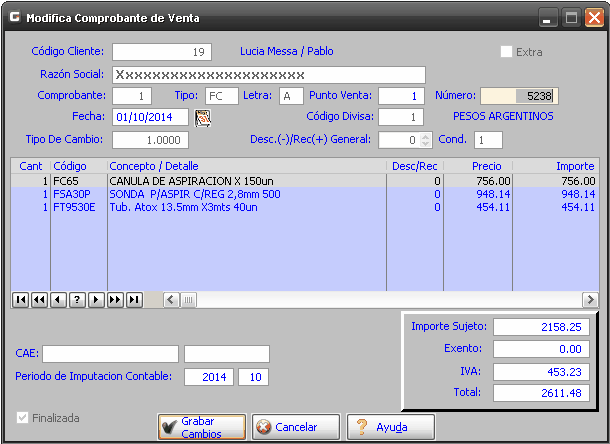Click the Exento value field
Viewport: 610px width, 444px height.
[x=541, y=349]
